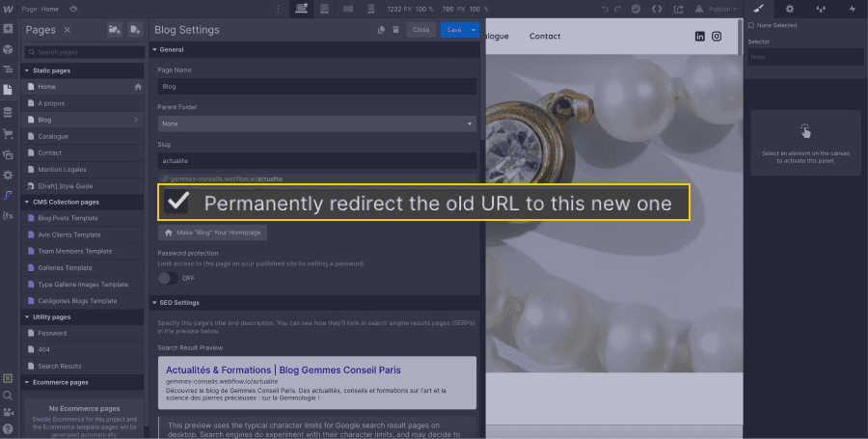Click the Instagram icon on canvas

point(717,37)
